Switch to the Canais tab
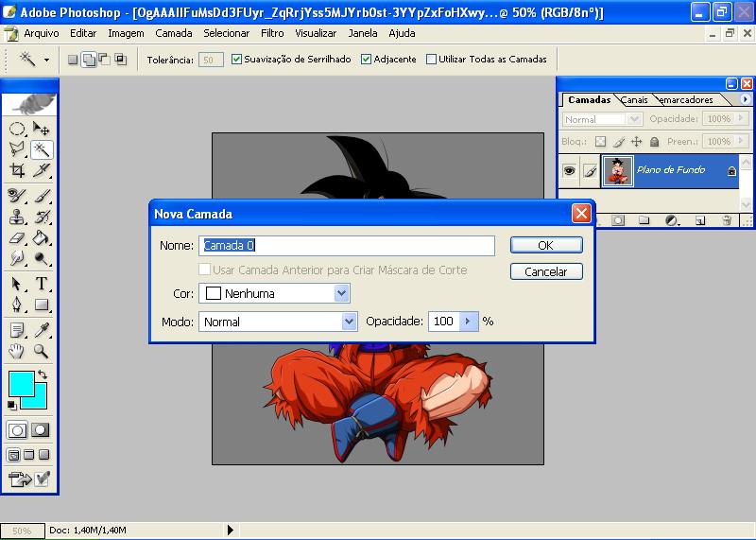The image size is (756, 540). coord(634,100)
